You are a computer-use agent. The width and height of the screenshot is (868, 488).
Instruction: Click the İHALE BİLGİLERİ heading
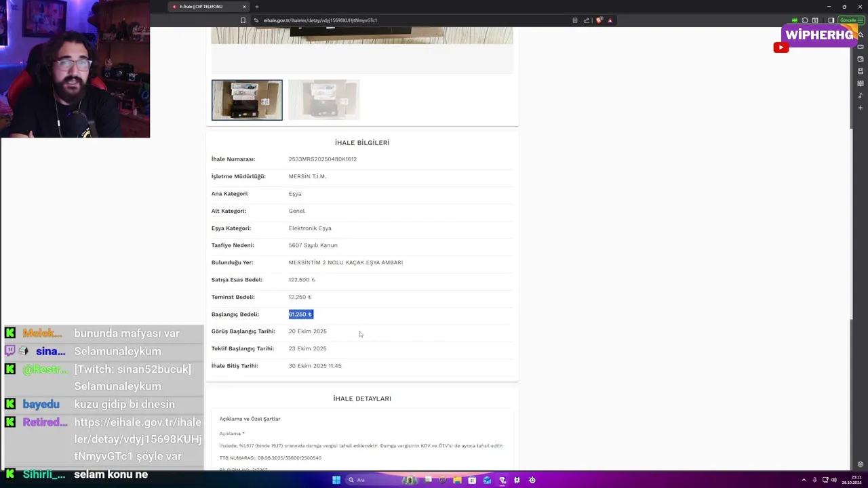pos(362,143)
